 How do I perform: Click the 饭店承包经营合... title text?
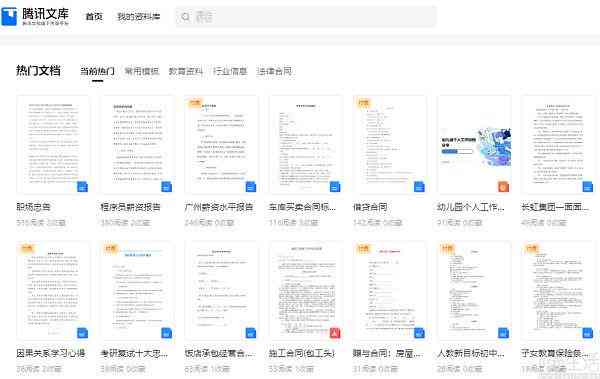tap(219, 353)
